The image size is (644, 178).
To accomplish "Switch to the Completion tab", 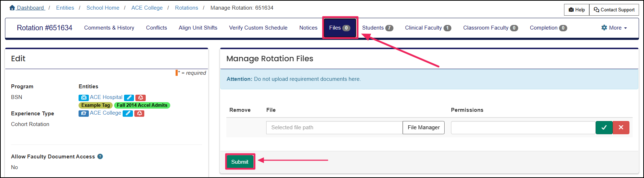I will (x=548, y=28).
